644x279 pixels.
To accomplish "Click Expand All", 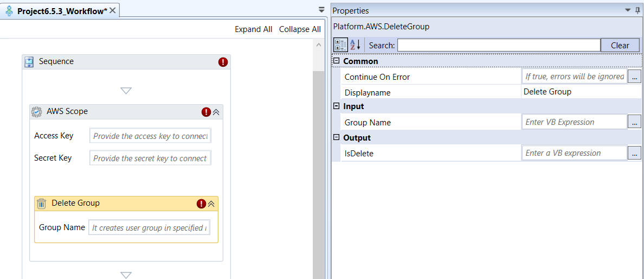I will tap(253, 29).
